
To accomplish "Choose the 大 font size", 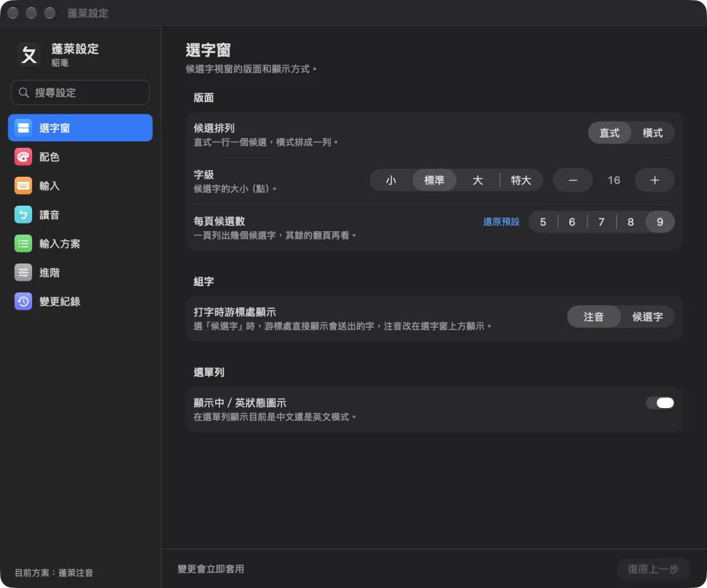I will [478, 181].
